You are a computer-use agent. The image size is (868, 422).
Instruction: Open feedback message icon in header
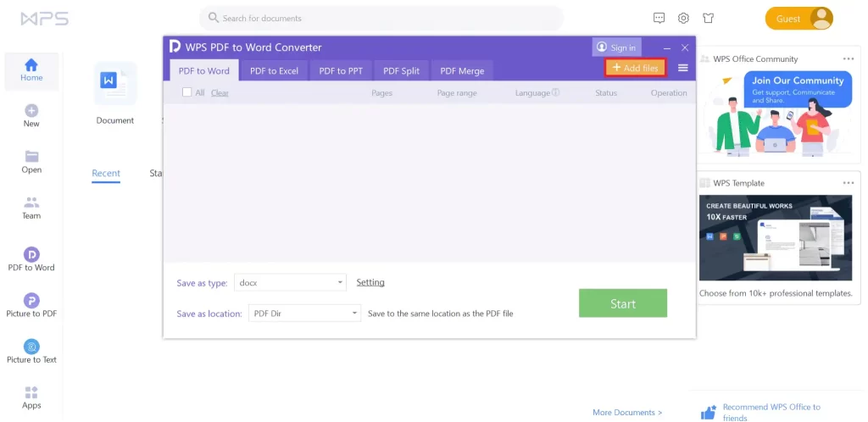click(659, 18)
